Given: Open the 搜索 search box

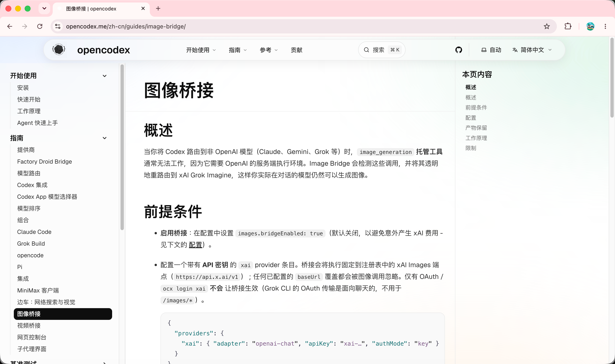Looking at the screenshot, I should tap(382, 50).
